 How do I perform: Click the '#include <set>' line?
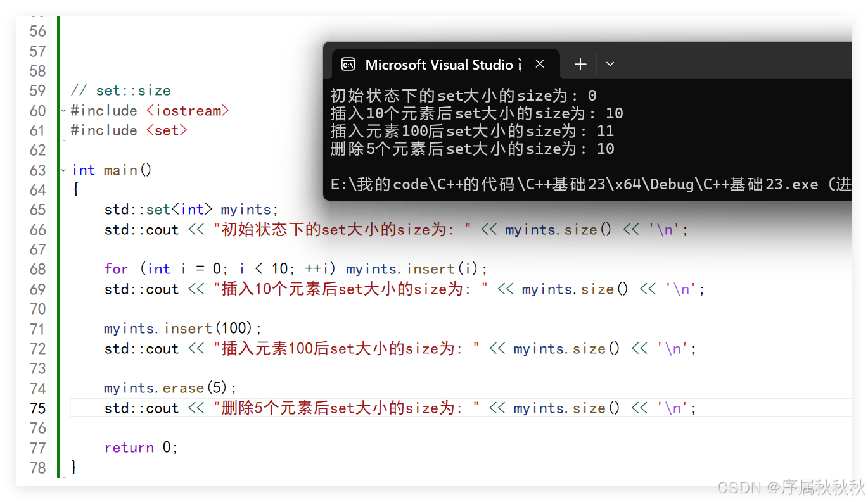129,130
